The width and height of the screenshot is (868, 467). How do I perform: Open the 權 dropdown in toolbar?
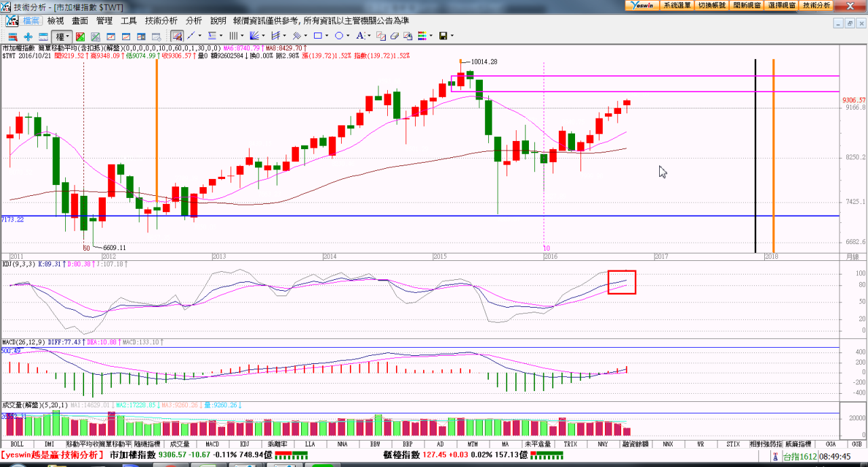(62, 36)
